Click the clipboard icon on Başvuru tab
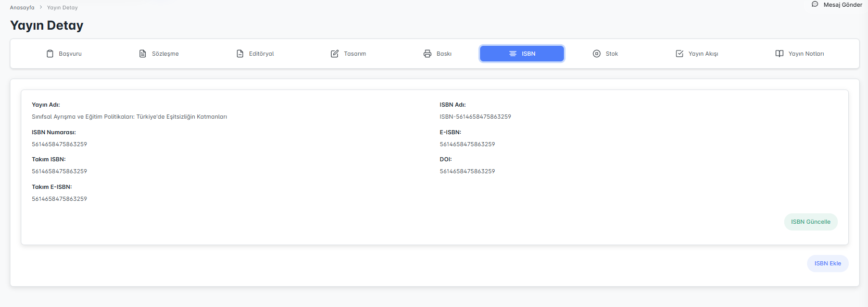Image resolution: width=868 pixels, height=307 pixels. point(50,54)
